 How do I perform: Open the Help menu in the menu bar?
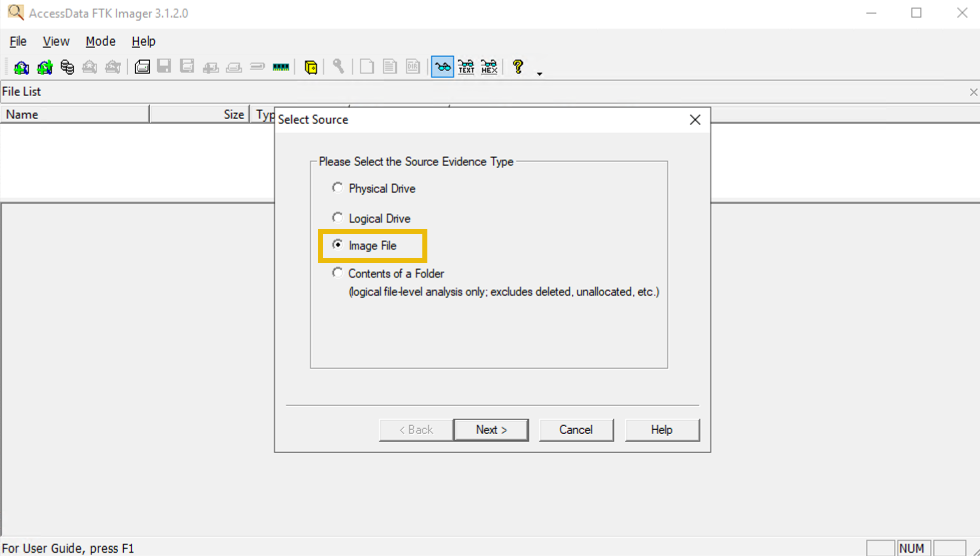point(143,42)
